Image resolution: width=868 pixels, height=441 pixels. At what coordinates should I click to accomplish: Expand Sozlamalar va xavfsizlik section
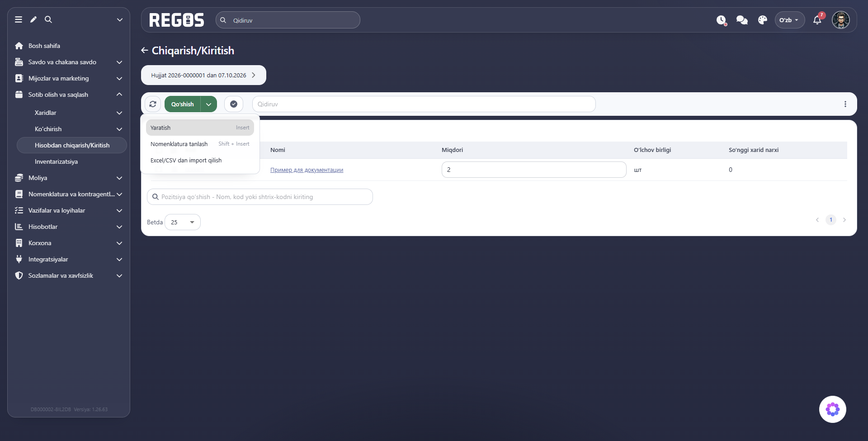[x=69, y=275]
